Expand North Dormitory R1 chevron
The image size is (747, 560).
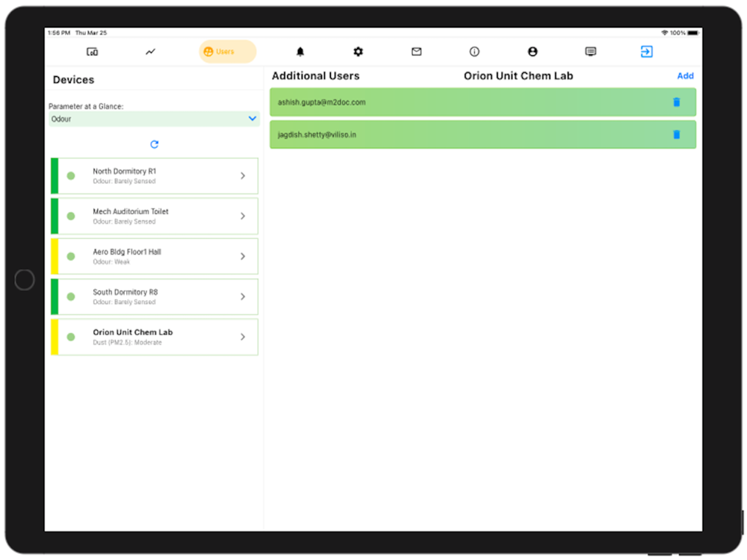[x=243, y=175]
